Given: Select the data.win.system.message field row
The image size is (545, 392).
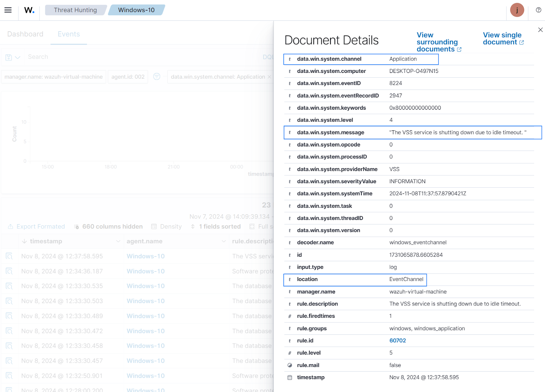Looking at the screenshot, I should pos(412,132).
